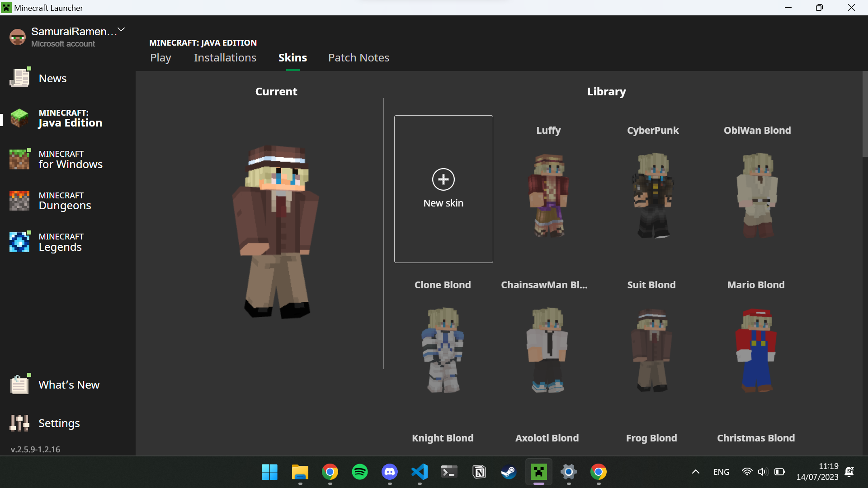Open the News section icon
The width and height of the screenshot is (868, 488).
[x=20, y=78]
